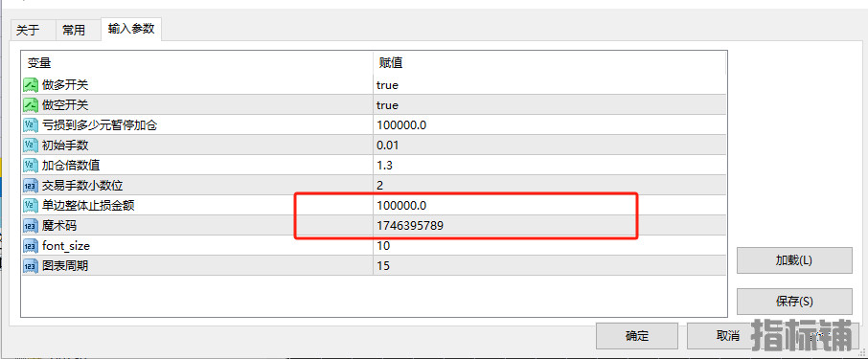Select the 单边整体止损金额 variable name
Viewport: 868px width, 359px height.
click(88, 206)
